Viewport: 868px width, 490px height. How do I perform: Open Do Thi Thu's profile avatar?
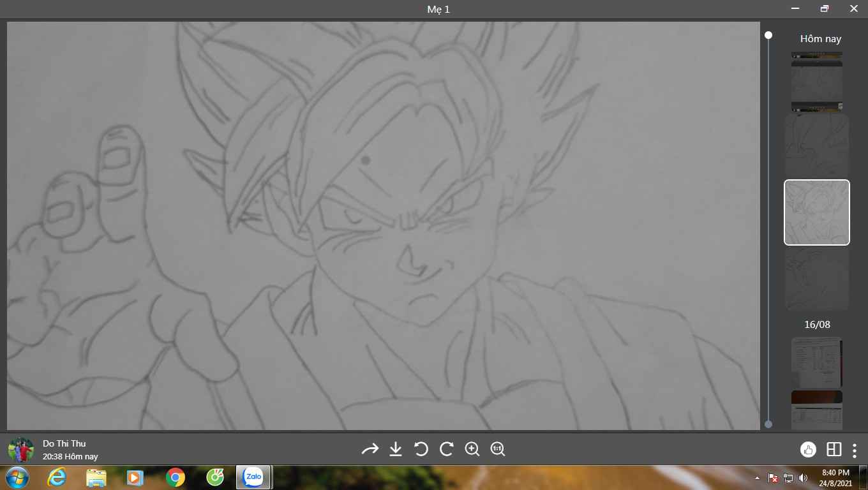pos(20,450)
